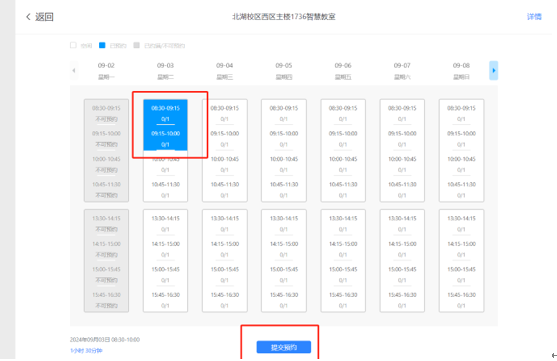Deselect 08:30-09:15 slot on 09-03
The height and width of the screenshot is (361, 557).
[166, 113]
